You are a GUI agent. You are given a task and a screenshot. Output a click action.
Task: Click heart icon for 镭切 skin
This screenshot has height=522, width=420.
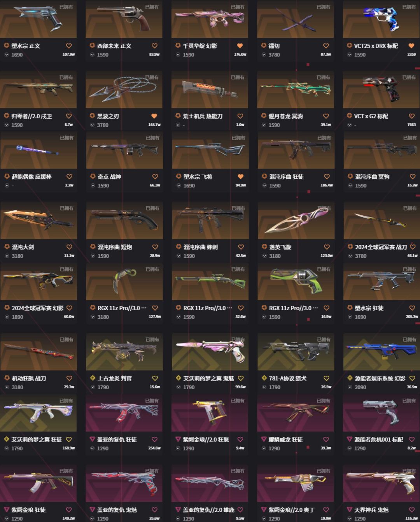point(326,46)
